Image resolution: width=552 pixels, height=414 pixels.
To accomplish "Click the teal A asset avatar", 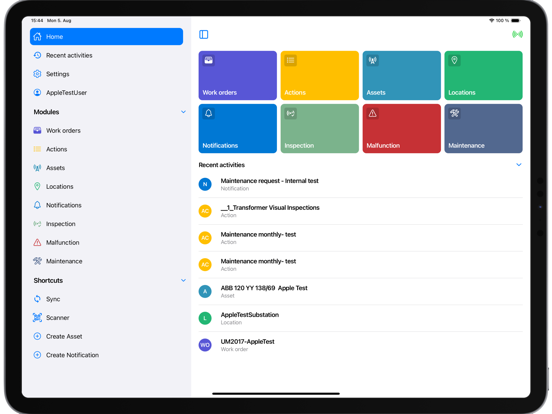I will point(205,291).
